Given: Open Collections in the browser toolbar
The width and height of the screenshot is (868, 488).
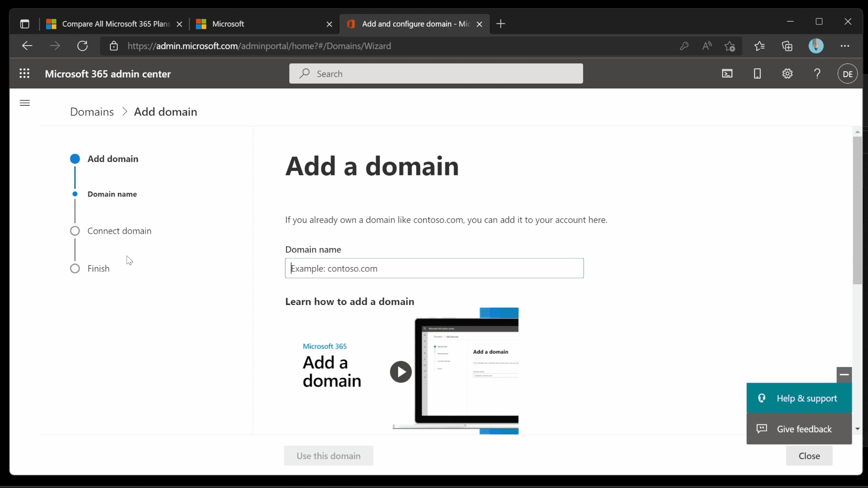Looking at the screenshot, I should point(788,46).
